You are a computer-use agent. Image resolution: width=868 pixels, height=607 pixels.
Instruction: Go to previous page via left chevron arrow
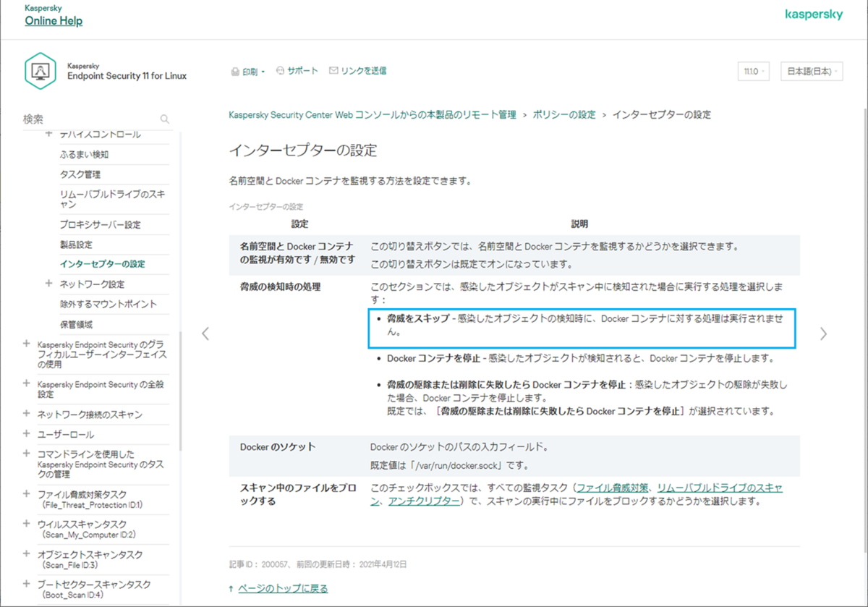[x=205, y=333]
